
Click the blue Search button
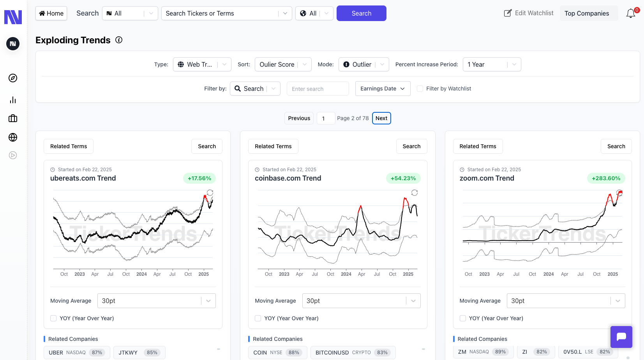click(362, 13)
